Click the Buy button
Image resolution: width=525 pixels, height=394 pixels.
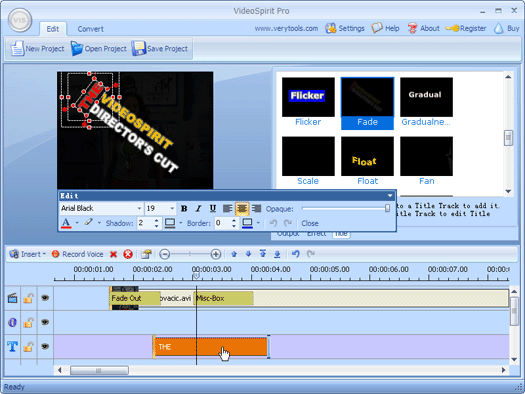pyautogui.click(x=506, y=28)
